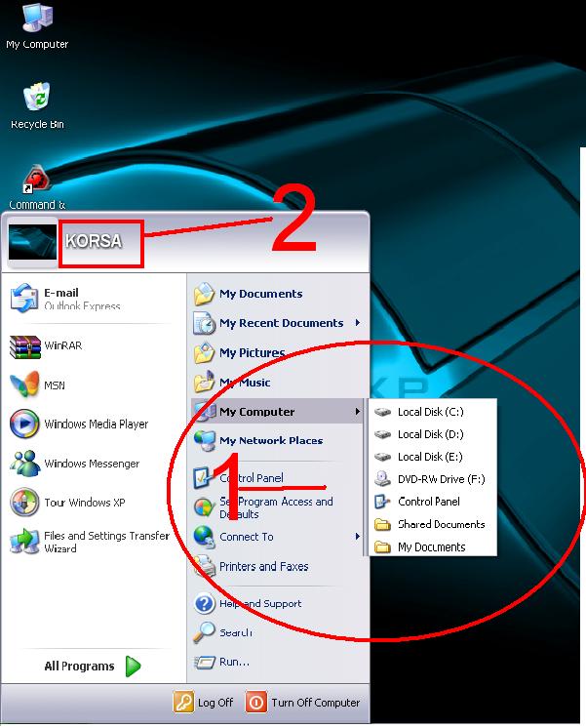Click the Run icon
Screen dimensions: 586x728
(205, 662)
